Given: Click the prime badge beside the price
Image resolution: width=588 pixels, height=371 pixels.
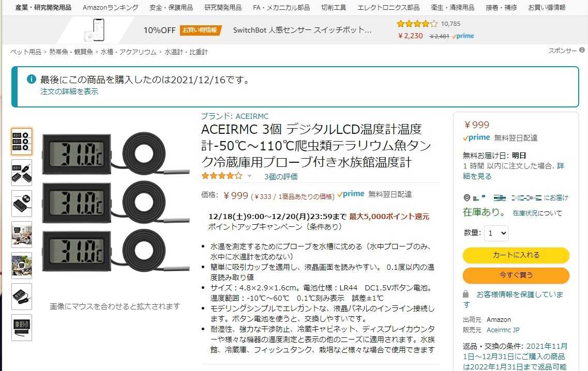Looking at the screenshot, I should pyautogui.click(x=351, y=194).
